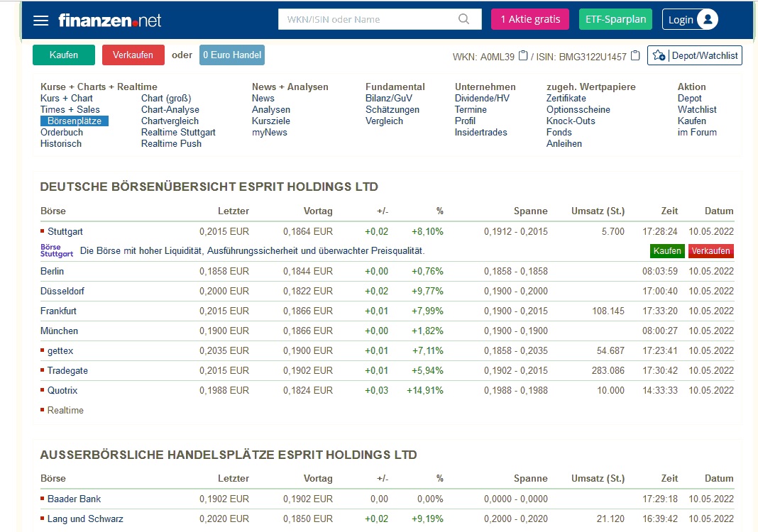Image resolution: width=758 pixels, height=532 pixels.
Task: Click the Login person icon
Action: pyautogui.click(x=706, y=19)
